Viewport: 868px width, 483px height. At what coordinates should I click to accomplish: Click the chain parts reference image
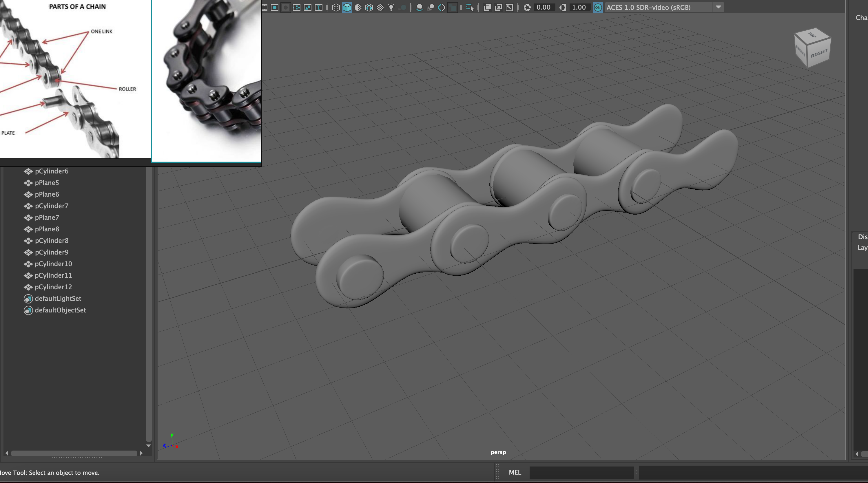[75, 79]
